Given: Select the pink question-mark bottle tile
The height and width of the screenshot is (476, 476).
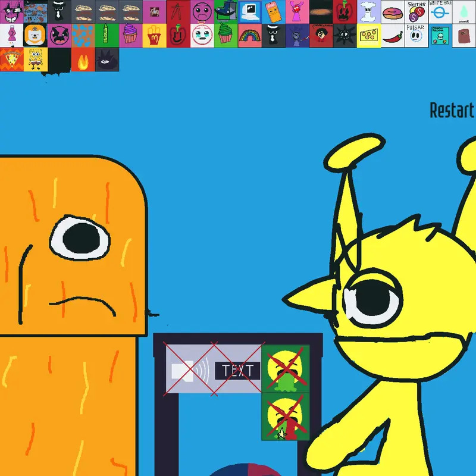Looking at the screenshot, I should 11,36.
